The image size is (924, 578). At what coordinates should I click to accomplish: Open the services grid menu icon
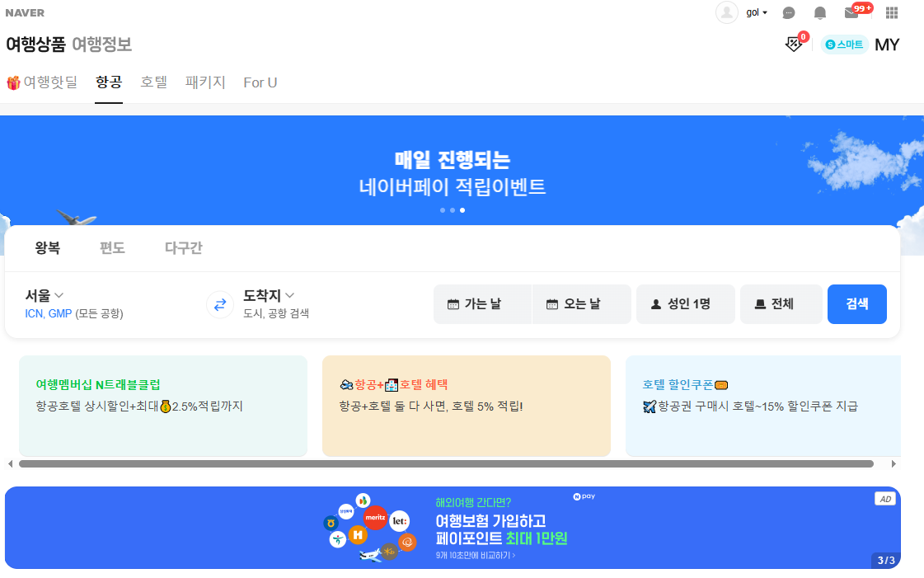click(892, 12)
